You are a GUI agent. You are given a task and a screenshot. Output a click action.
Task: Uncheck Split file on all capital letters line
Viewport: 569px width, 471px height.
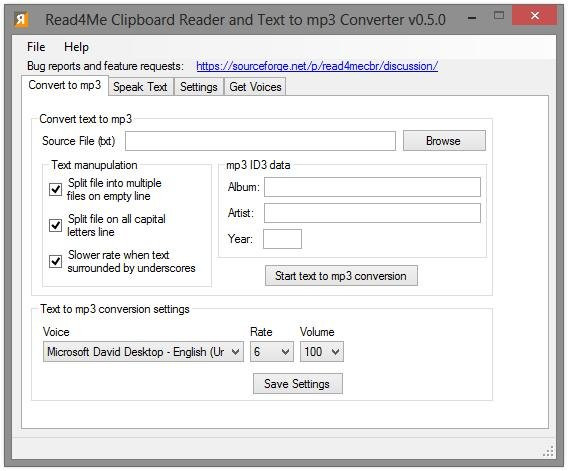point(56,225)
